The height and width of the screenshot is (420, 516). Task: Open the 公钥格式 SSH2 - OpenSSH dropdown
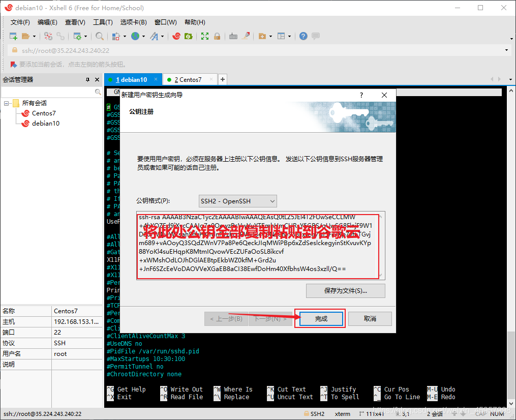[x=237, y=201]
